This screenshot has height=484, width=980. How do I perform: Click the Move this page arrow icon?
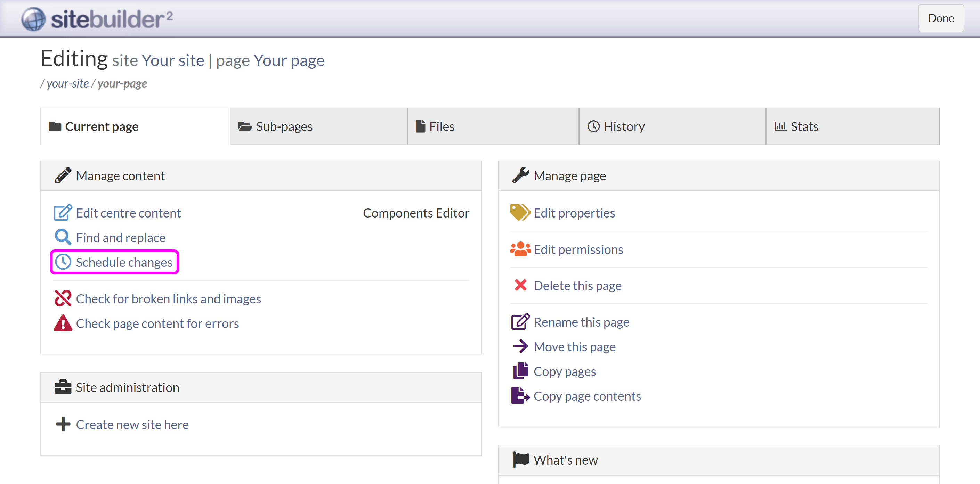pos(520,346)
